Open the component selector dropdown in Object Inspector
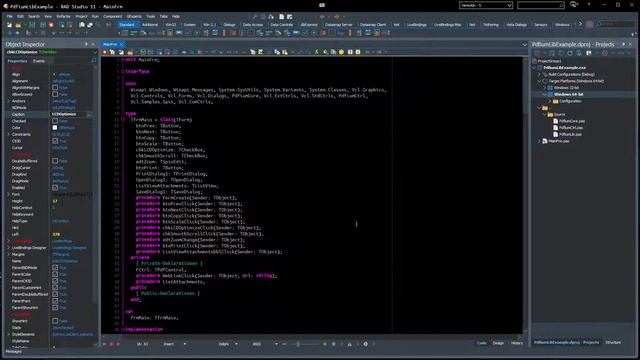Viewport: 640px width, 360px height. click(x=95, y=52)
